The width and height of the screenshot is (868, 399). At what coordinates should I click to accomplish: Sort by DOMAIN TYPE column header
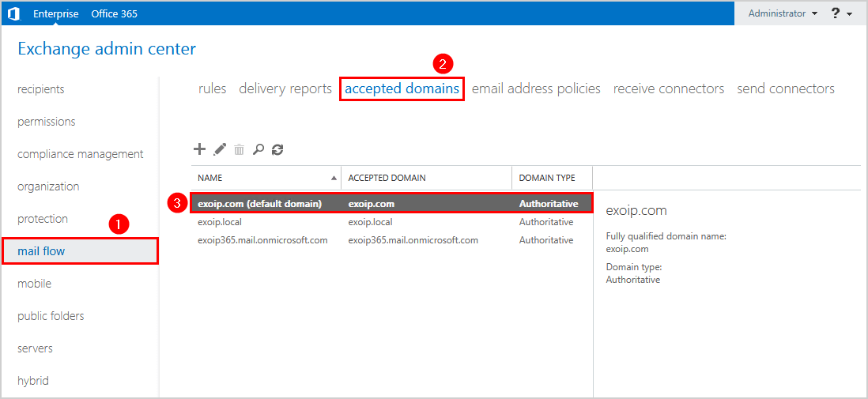click(552, 178)
